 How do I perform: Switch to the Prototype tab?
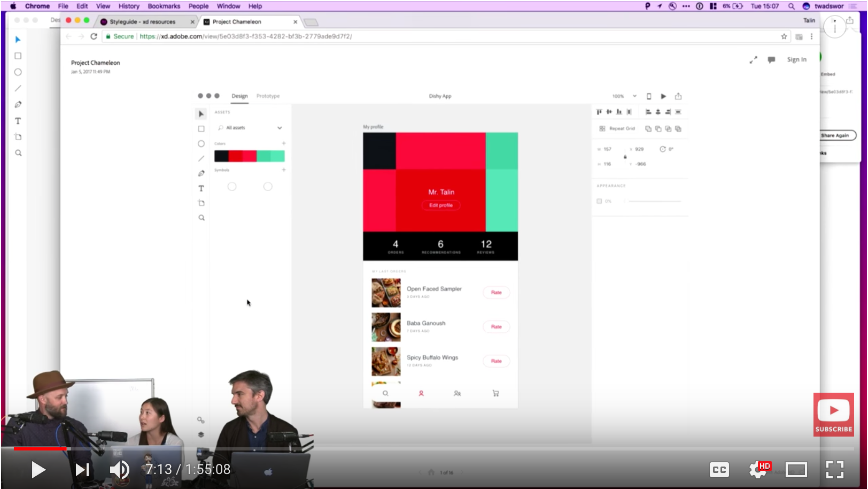pyautogui.click(x=268, y=96)
